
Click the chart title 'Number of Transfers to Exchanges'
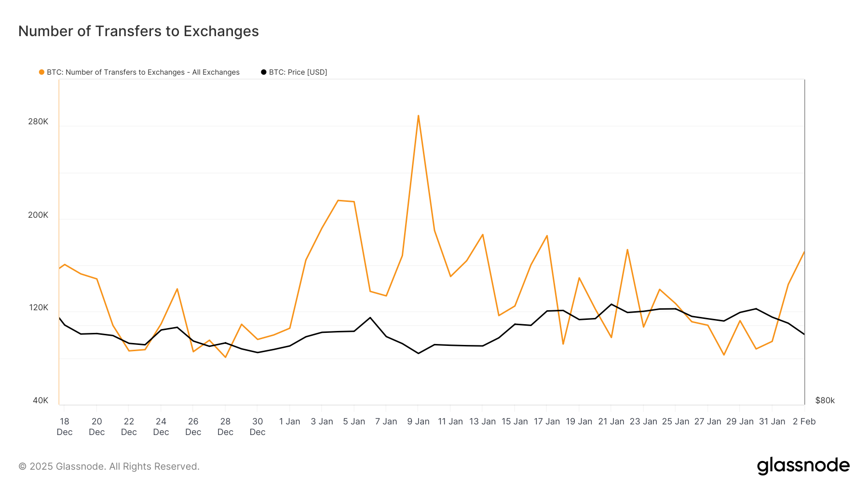point(138,31)
